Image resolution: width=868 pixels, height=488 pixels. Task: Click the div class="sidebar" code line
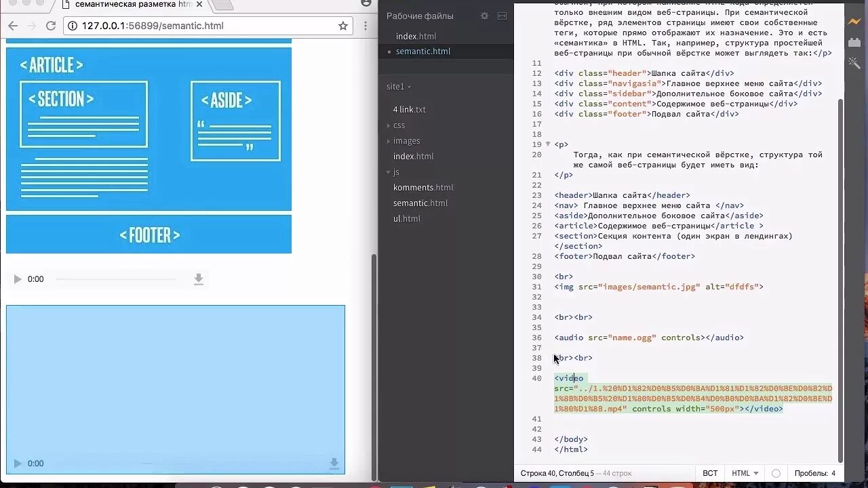click(x=688, y=94)
